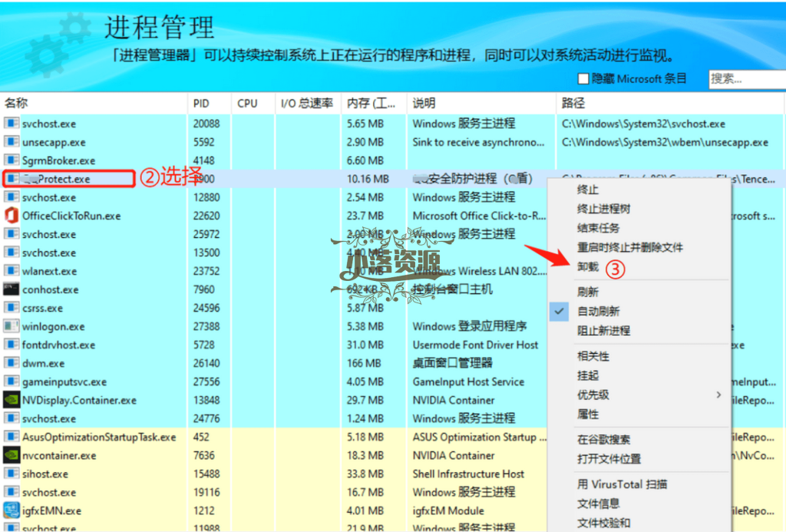Select 挂起 in the context menu
The height and width of the screenshot is (532, 786).
587,375
